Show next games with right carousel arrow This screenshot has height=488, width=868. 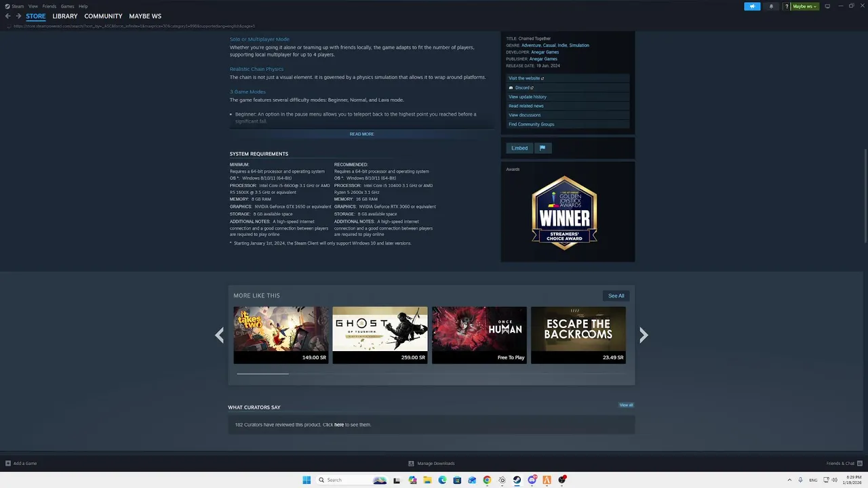(644, 335)
